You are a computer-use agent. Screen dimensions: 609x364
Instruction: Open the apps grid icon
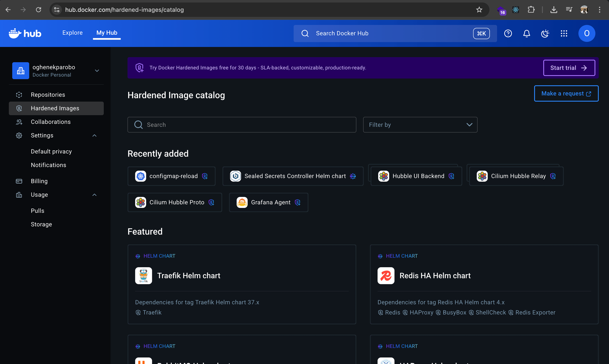pyautogui.click(x=564, y=33)
